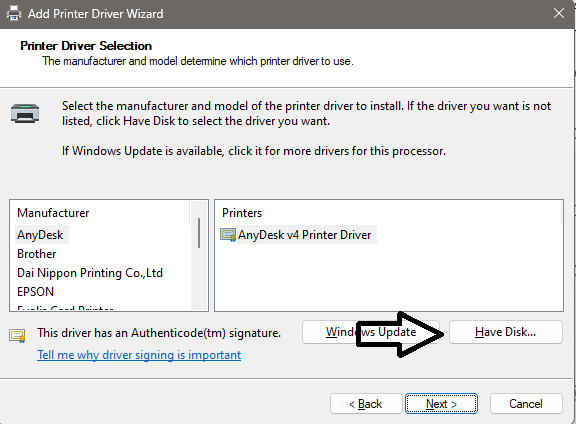
Task: Cancel the Add Printer Driver Wizard
Action: click(x=526, y=404)
